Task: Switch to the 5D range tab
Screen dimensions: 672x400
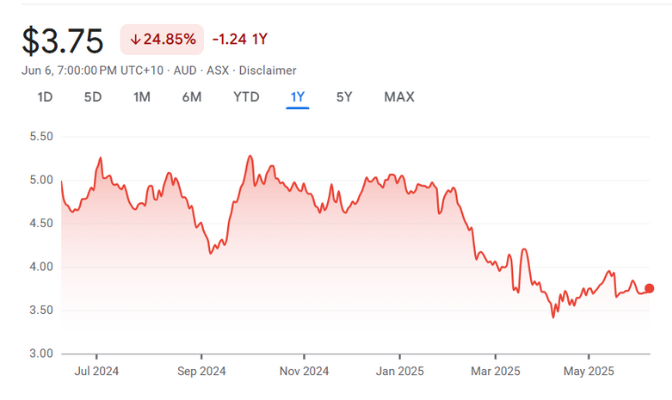Action: [x=93, y=97]
